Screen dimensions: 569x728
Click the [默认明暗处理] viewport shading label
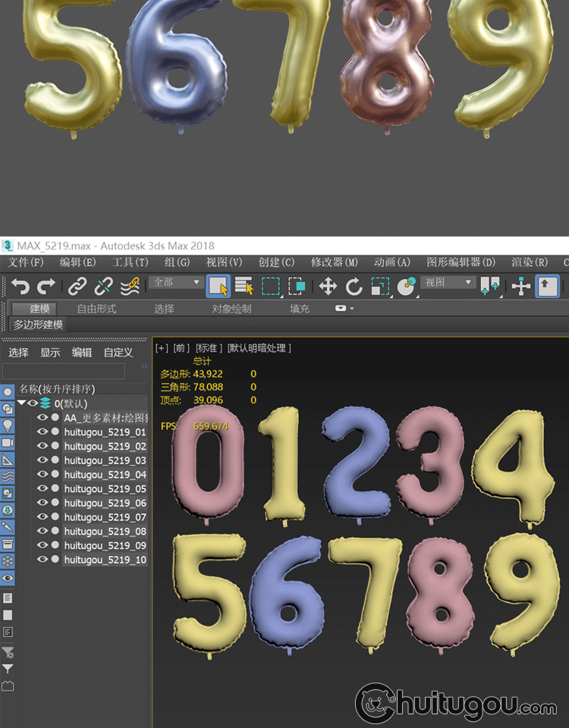click(x=259, y=348)
